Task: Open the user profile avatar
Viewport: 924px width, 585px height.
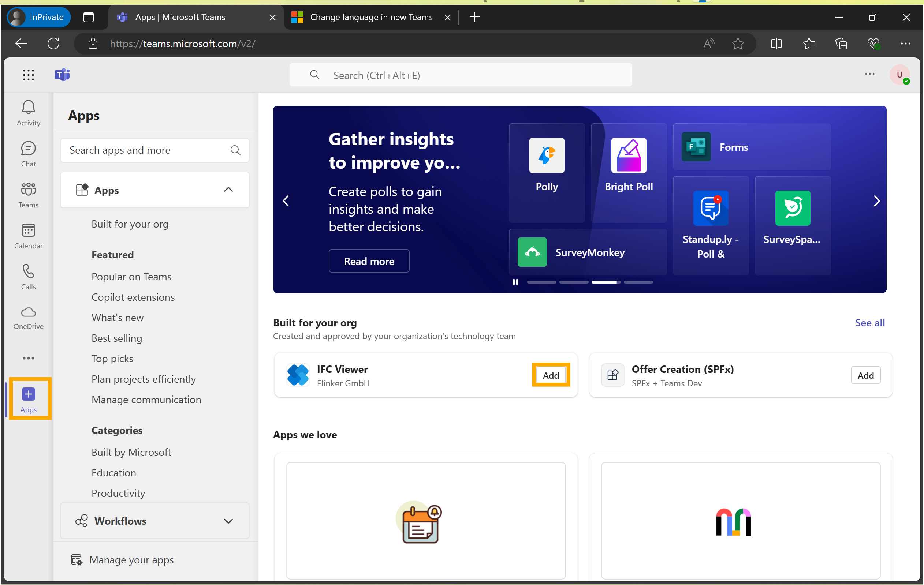Action: click(x=899, y=75)
